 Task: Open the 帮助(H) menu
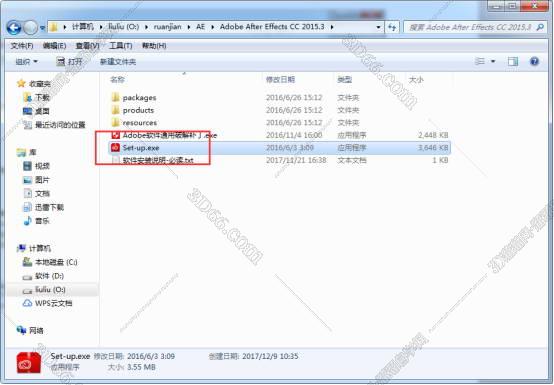tap(154, 46)
